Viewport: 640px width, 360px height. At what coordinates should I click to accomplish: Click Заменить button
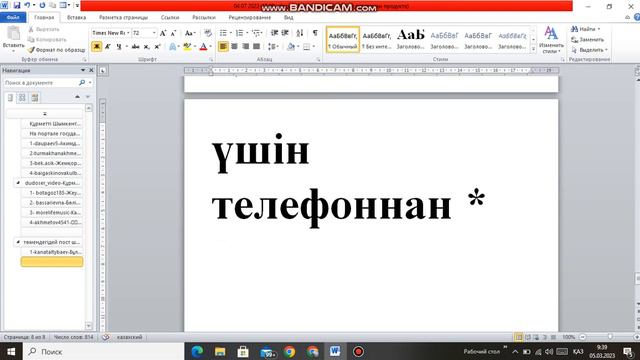[x=587, y=40]
